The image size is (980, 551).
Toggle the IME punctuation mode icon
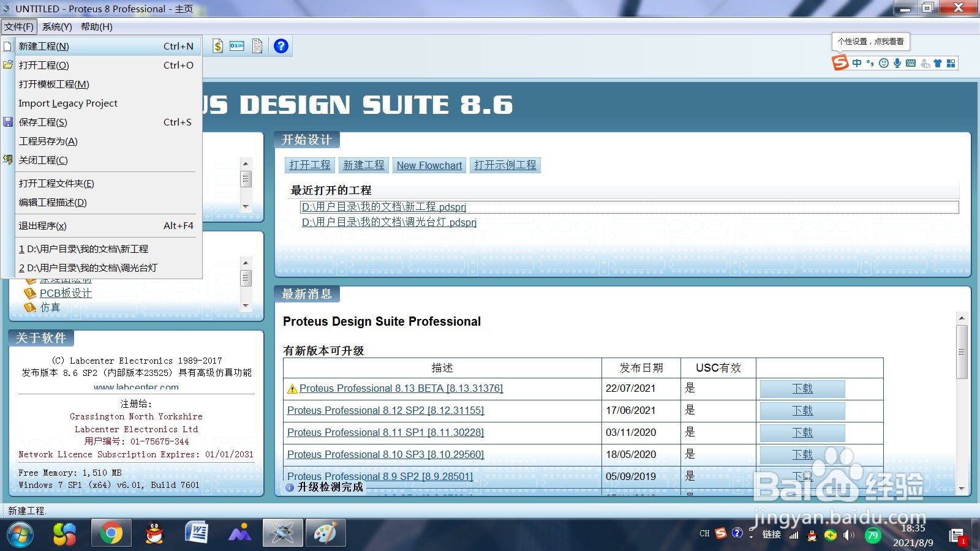870,63
